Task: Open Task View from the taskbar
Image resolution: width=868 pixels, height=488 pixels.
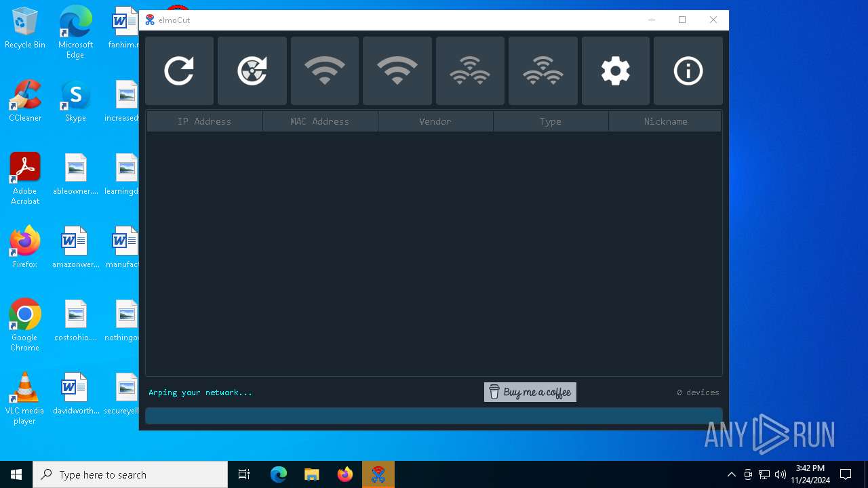Action: coord(244,474)
